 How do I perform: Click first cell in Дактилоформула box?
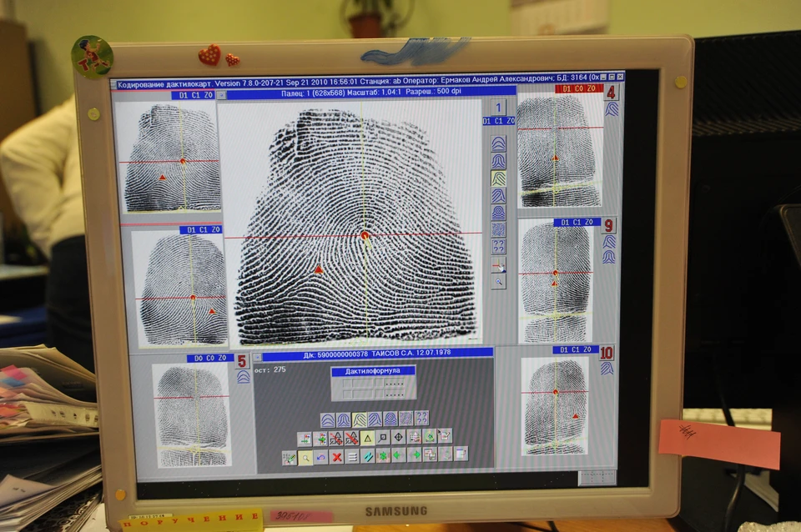coord(347,384)
